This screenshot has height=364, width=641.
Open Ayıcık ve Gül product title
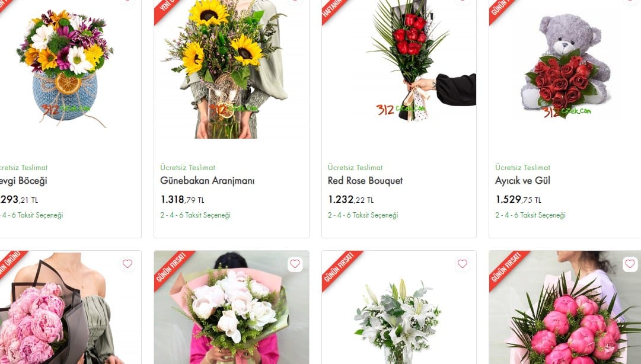522,181
